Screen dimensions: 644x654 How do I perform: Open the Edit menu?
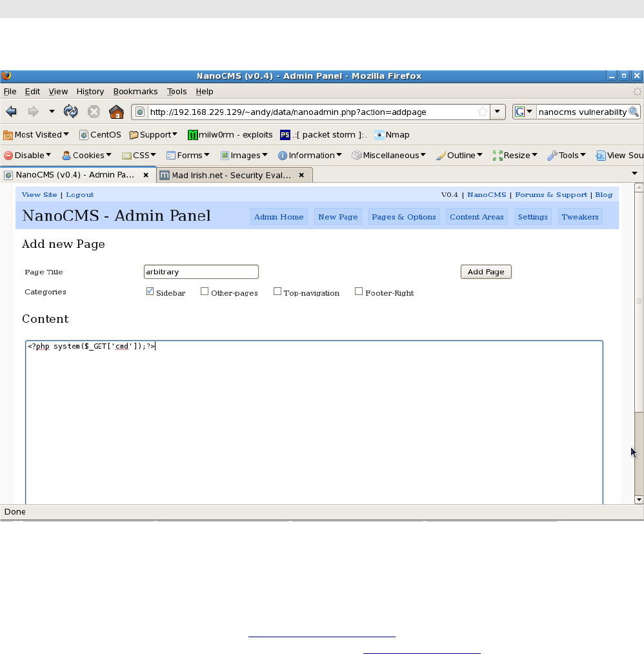tap(32, 91)
